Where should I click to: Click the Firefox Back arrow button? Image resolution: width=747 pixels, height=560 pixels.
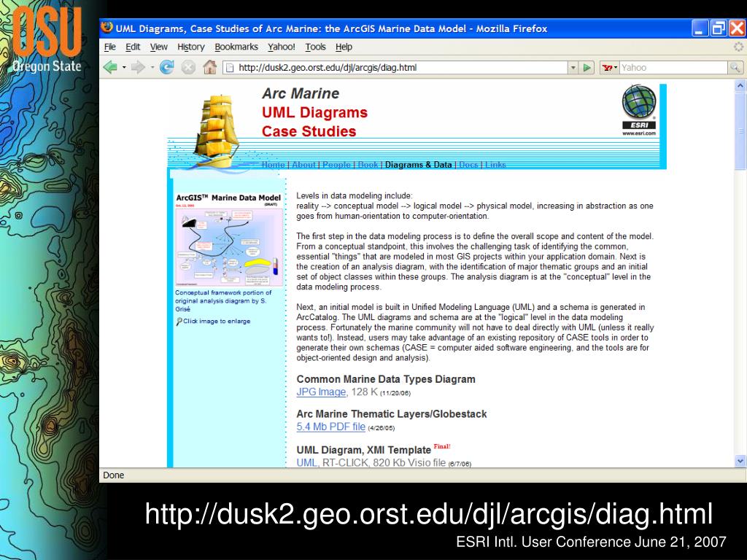pyautogui.click(x=110, y=67)
